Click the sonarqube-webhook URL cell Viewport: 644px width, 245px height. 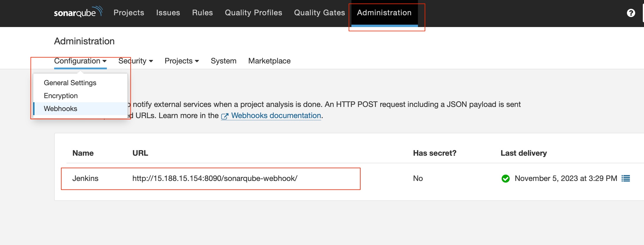[215, 178]
